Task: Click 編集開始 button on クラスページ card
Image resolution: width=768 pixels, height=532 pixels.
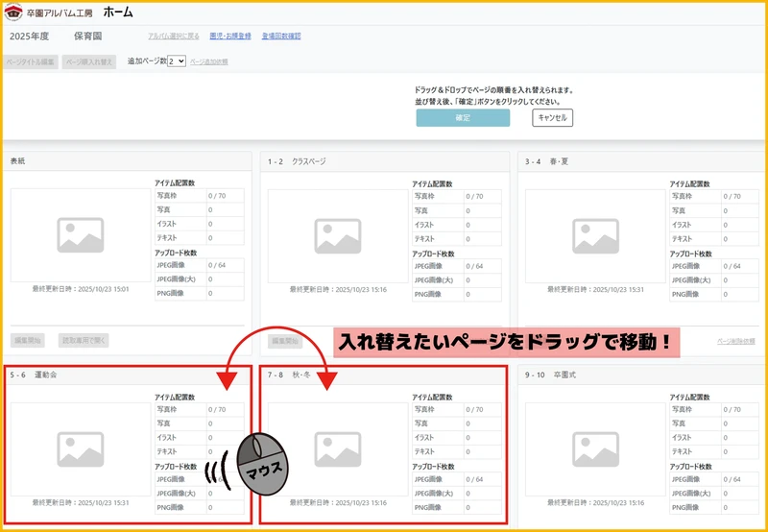Action: coord(285,341)
